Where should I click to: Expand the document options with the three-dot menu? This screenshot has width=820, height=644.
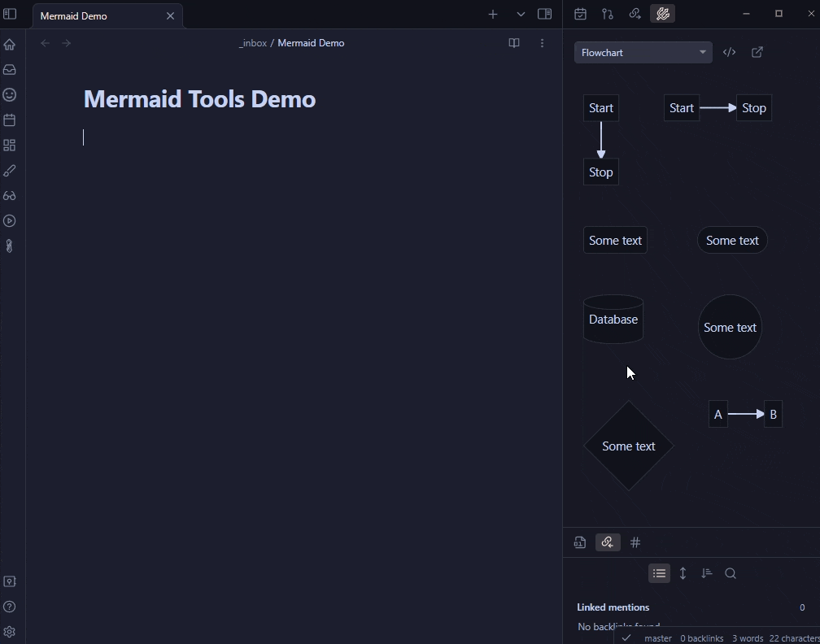pos(542,43)
